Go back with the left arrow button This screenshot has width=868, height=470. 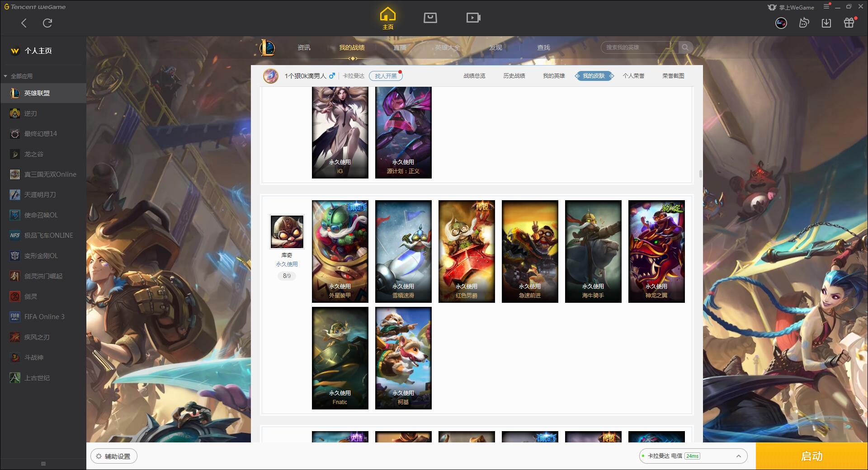pyautogui.click(x=24, y=23)
